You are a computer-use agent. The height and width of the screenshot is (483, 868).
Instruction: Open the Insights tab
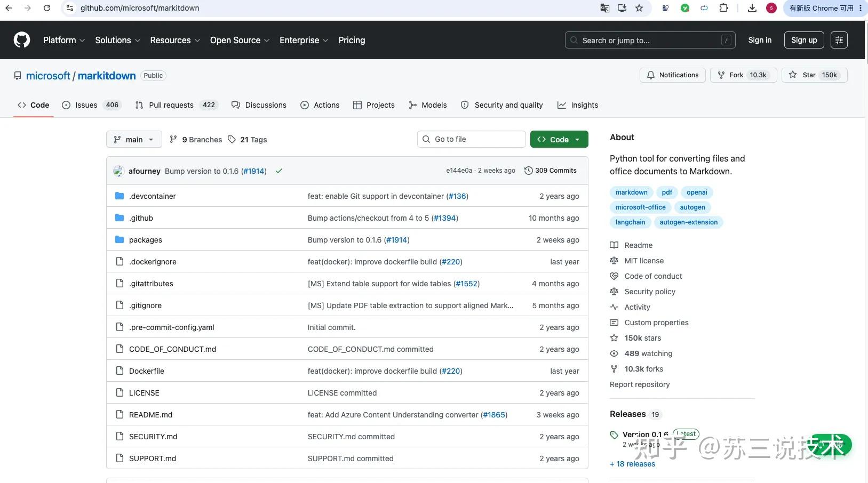pos(578,105)
